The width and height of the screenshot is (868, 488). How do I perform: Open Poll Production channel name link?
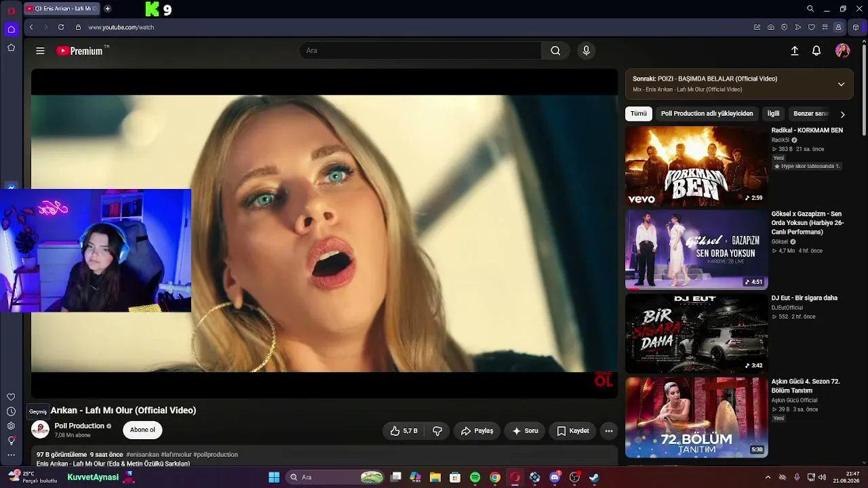click(x=79, y=426)
